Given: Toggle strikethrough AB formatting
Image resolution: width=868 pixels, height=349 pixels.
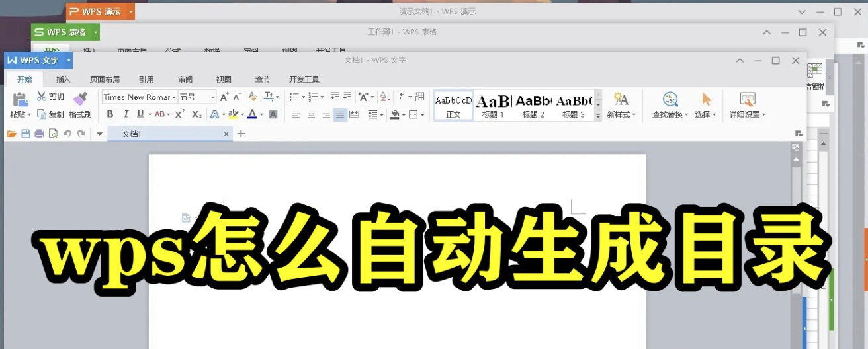Looking at the screenshot, I should tap(159, 114).
